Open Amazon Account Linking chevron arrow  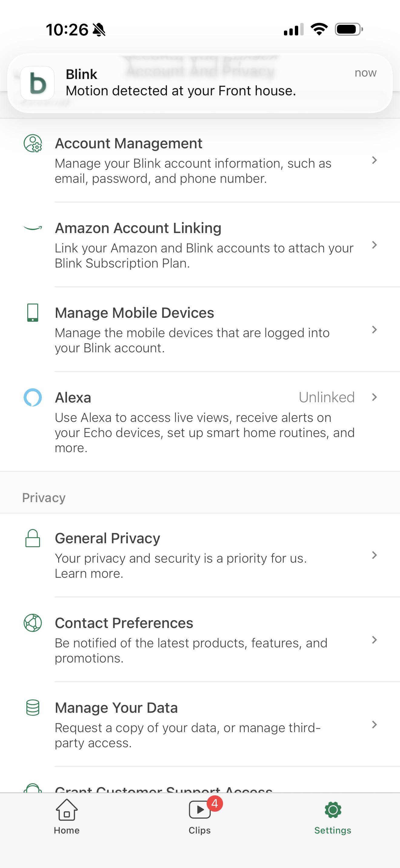point(374,245)
